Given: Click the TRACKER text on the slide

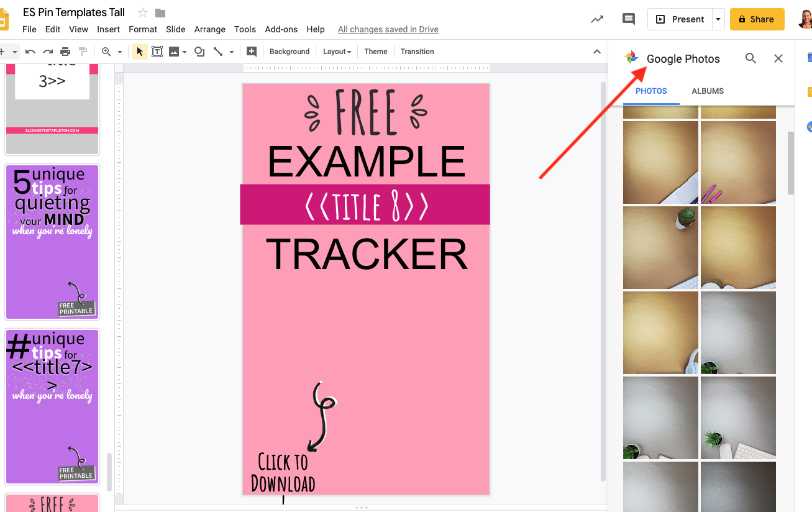Looking at the screenshot, I should tap(367, 254).
